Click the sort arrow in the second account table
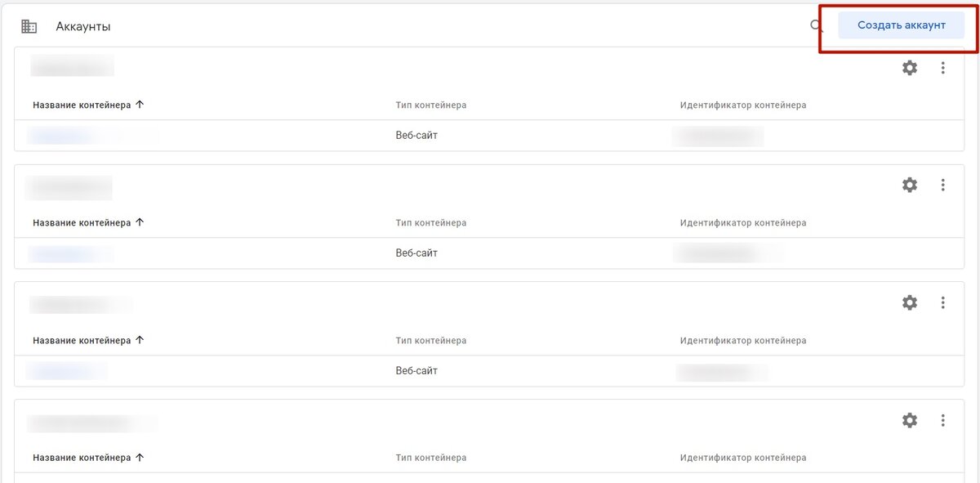This screenshot has height=483, width=980. [140, 221]
